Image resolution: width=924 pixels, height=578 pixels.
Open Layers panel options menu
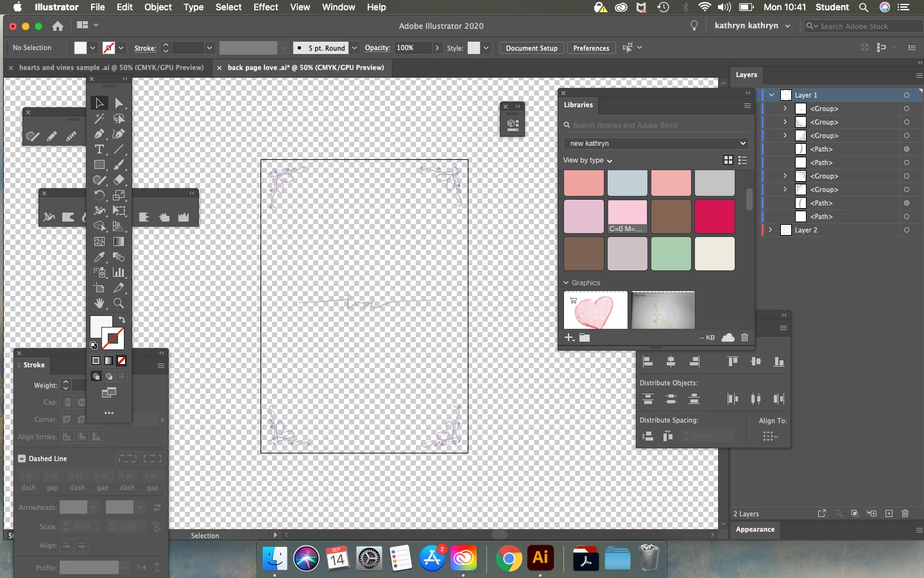tap(919, 75)
